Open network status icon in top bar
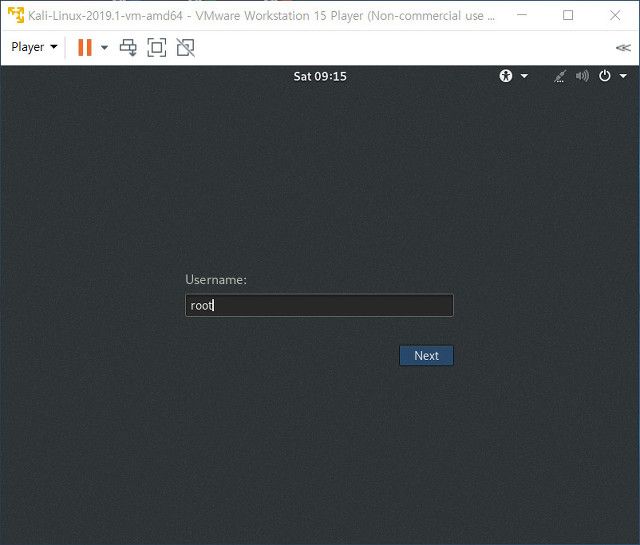The width and height of the screenshot is (640, 545). (x=560, y=76)
